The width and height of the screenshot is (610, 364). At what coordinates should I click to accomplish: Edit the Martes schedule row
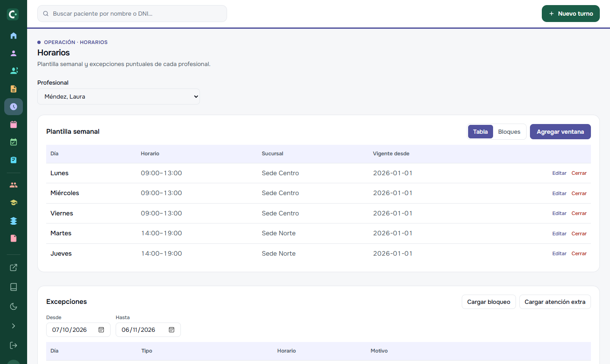coord(559,234)
